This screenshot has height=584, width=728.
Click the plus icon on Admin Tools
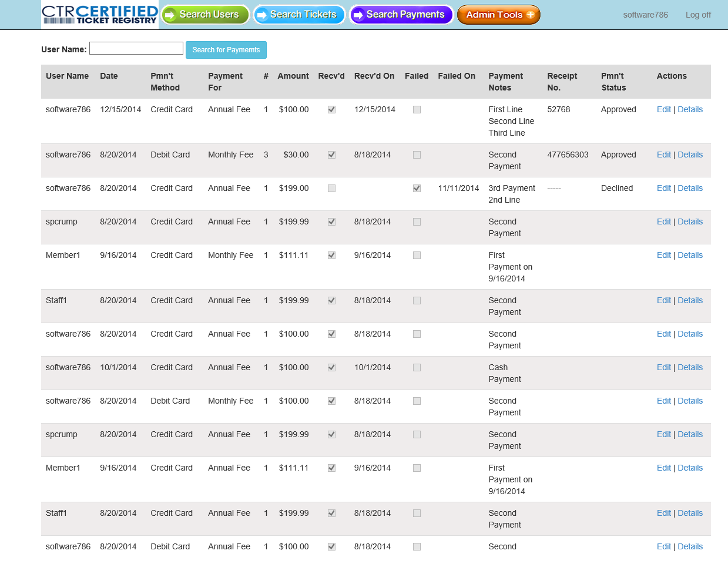[x=530, y=15]
